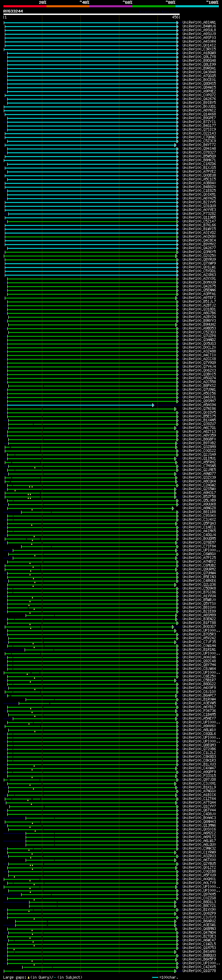Click the UniRef100_B6ARU2 hit label
This screenshot has height=980, width=222.
click(199, 921)
